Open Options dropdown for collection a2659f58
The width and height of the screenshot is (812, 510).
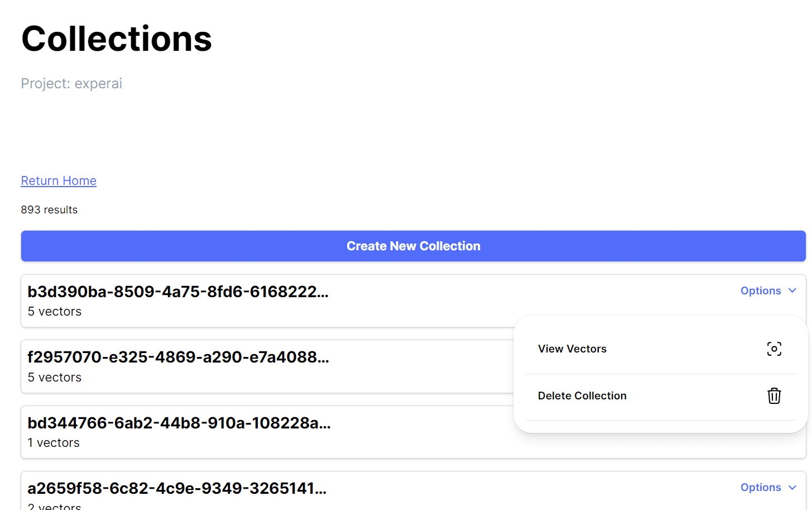point(760,487)
